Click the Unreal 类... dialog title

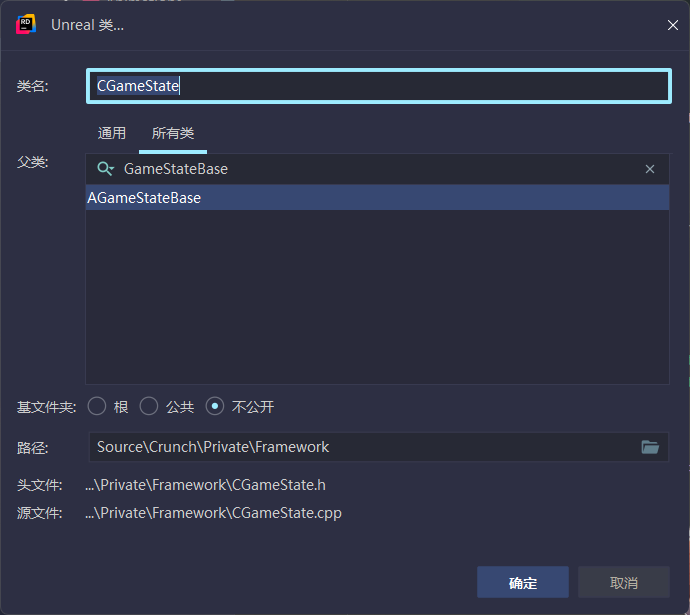pos(88,25)
